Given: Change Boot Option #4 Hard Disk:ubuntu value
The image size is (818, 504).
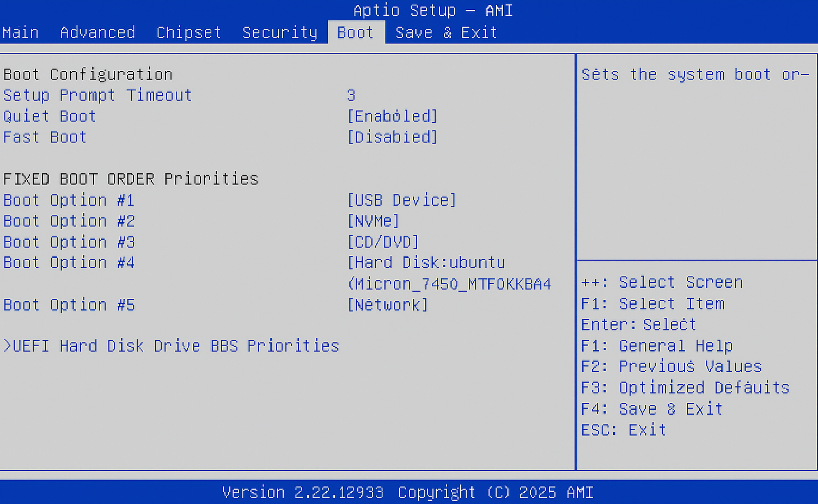Looking at the screenshot, I should pyautogui.click(x=426, y=263).
